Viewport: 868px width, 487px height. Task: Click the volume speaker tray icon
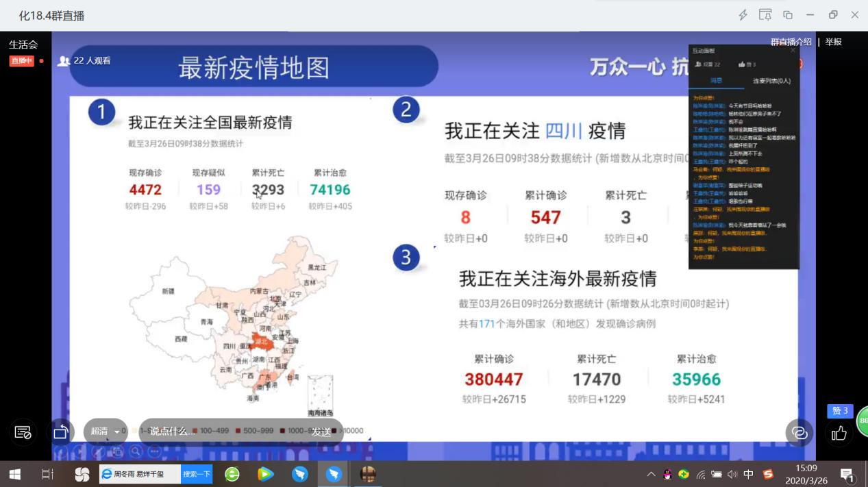(x=732, y=474)
